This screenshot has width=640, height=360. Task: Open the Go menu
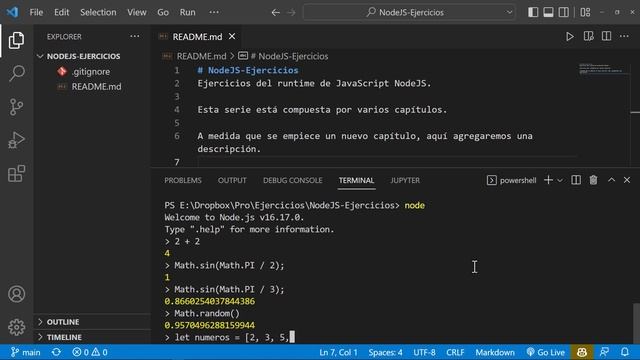(163, 12)
